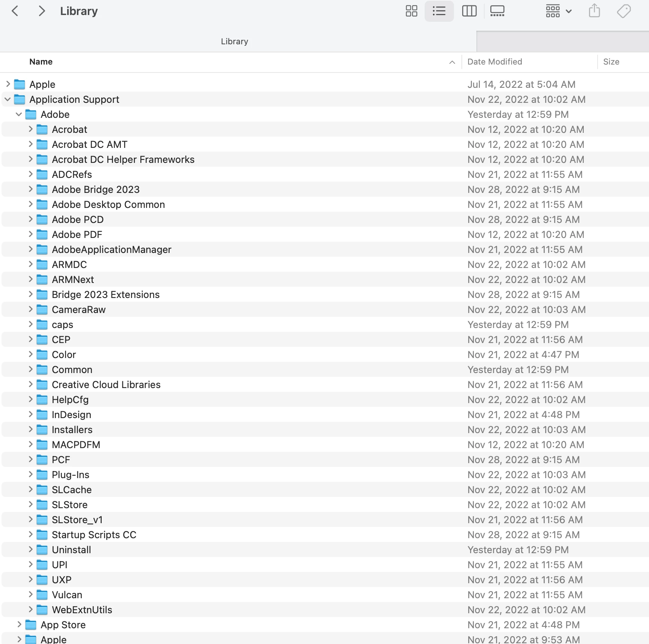Viewport: 649px width, 644px height.
Task: Expand the Adobe Bridge 2023 folder
Action: 31,189
